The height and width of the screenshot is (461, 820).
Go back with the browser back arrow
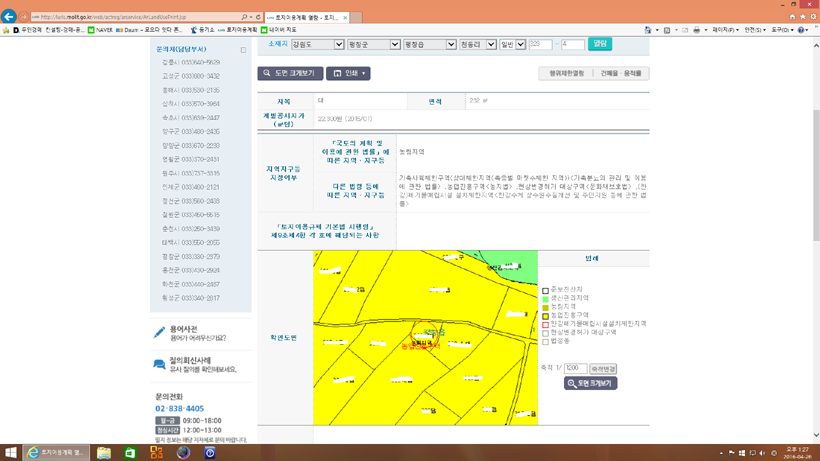point(8,17)
